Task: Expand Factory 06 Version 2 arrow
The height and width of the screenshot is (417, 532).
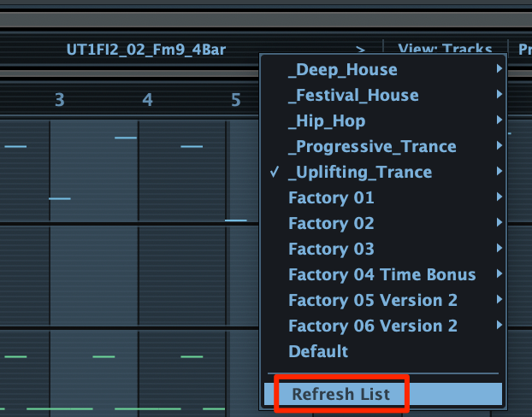Action: (499, 325)
